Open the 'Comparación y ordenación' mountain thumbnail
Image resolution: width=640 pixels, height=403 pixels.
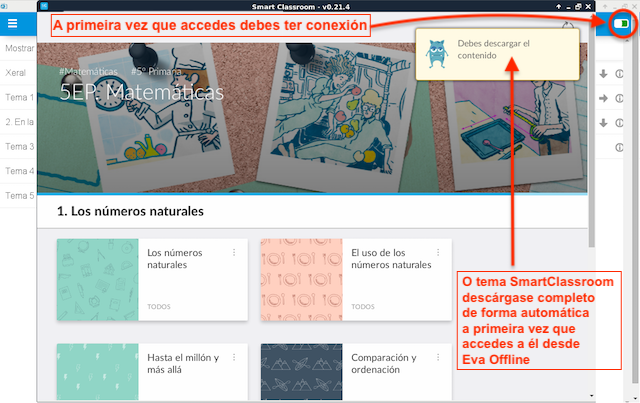pyautogui.click(x=302, y=372)
